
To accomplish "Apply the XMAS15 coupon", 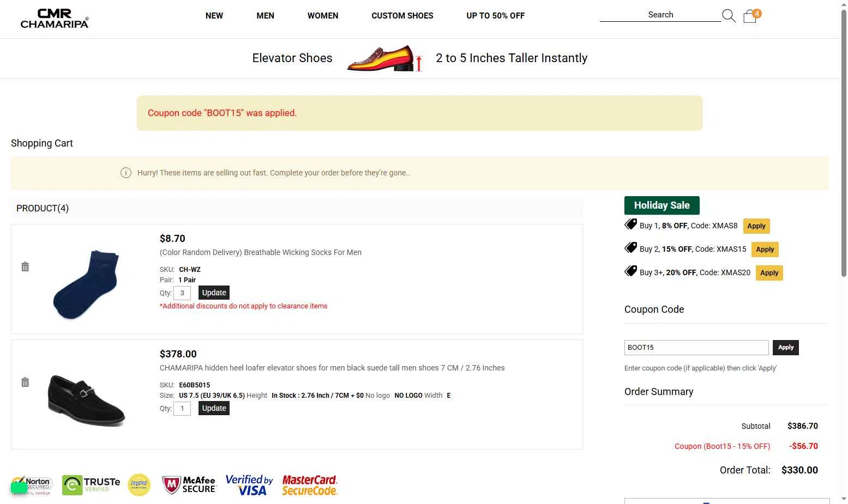I will (x=765, y=250).
